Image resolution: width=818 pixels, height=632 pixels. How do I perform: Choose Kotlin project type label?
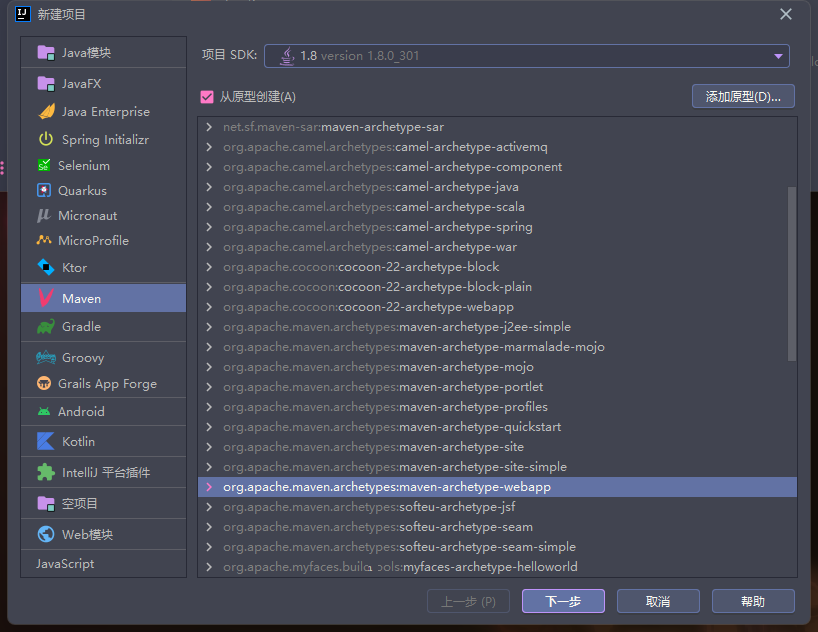[78, 442]
